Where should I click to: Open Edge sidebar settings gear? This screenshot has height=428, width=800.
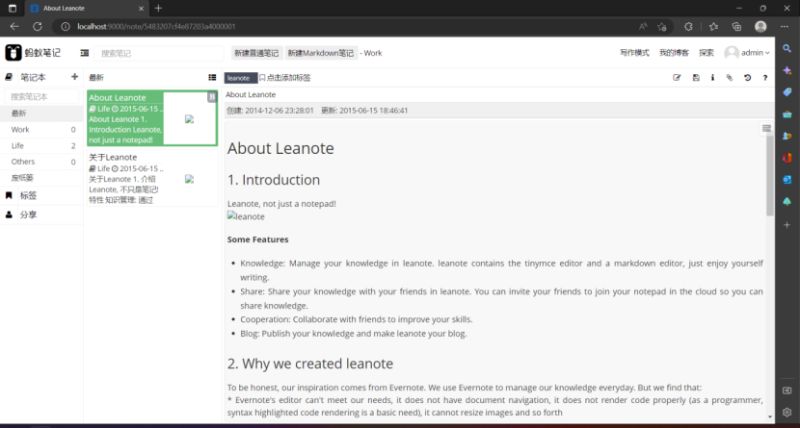pyautogui.click(x=787, y=412)
